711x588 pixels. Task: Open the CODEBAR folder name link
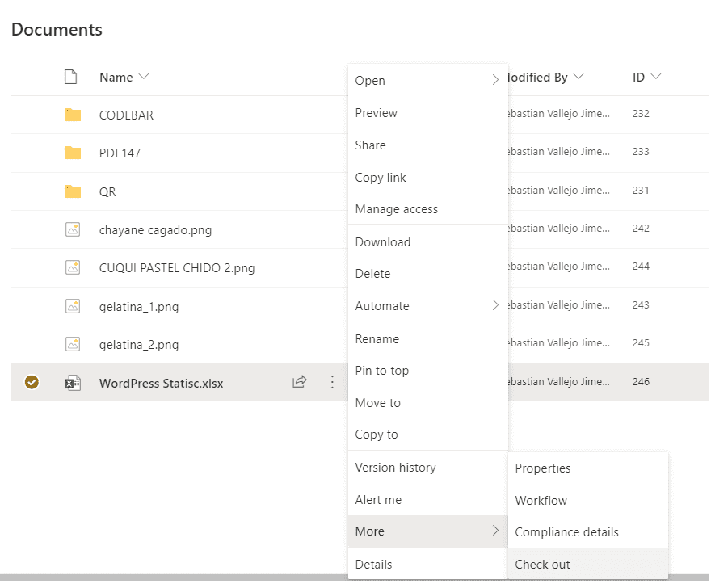(126, 115)
